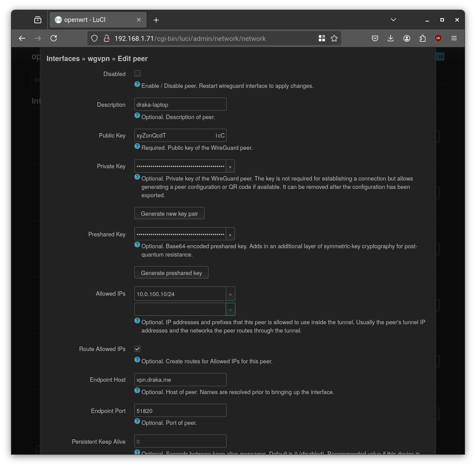Screen dimensions: 476x467
Task: Reveal the hidden Private Key value
Action: (x=230, y=166)
